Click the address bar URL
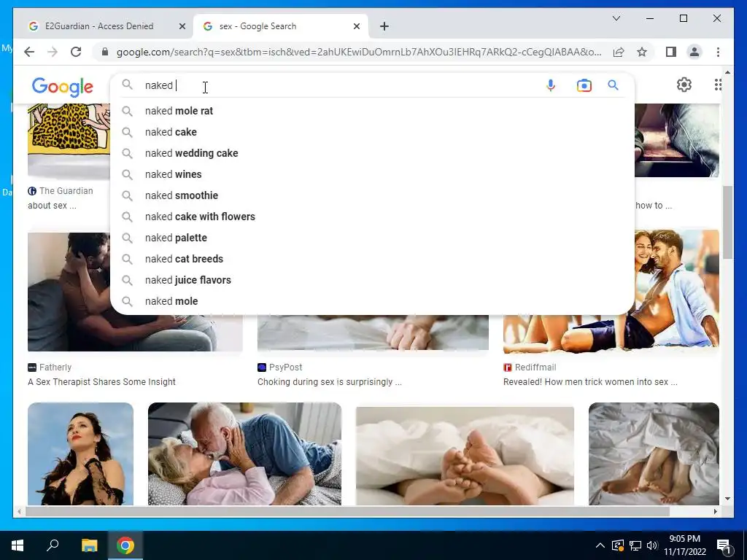Viewport: 747px width, 560px height. tap(358, 52)
